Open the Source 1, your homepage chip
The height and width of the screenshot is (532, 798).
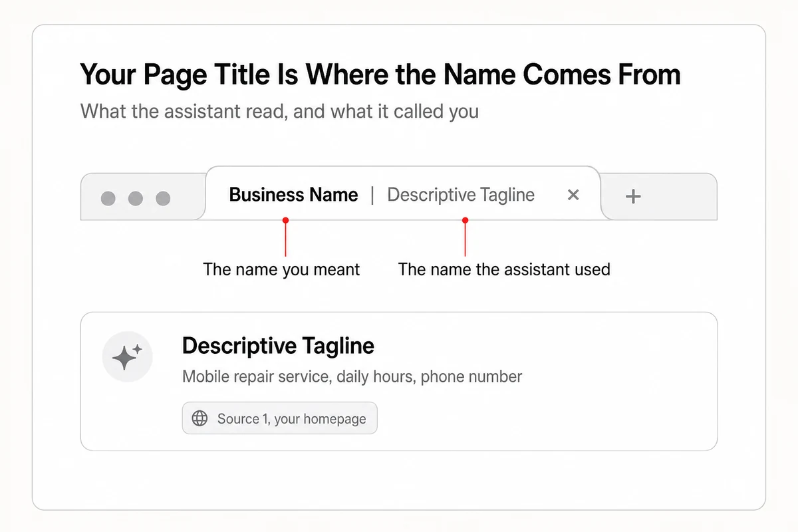[279, 418]
